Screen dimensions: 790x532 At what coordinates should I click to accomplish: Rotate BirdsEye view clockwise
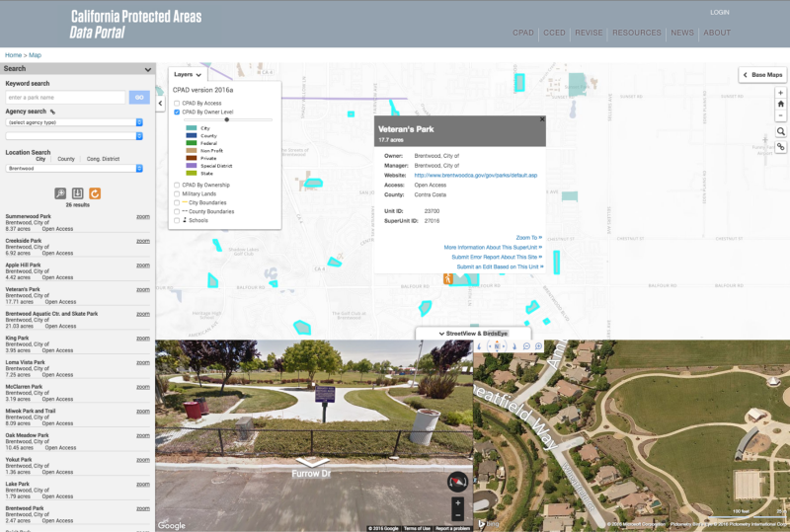tap(514, 346)
